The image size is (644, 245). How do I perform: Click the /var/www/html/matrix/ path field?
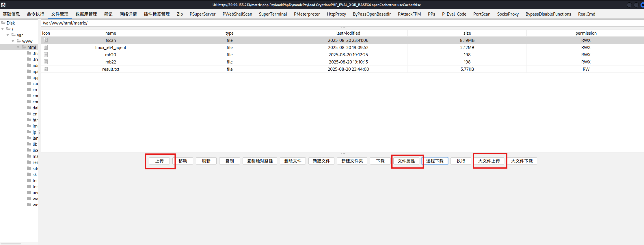(x=343, y=23)
